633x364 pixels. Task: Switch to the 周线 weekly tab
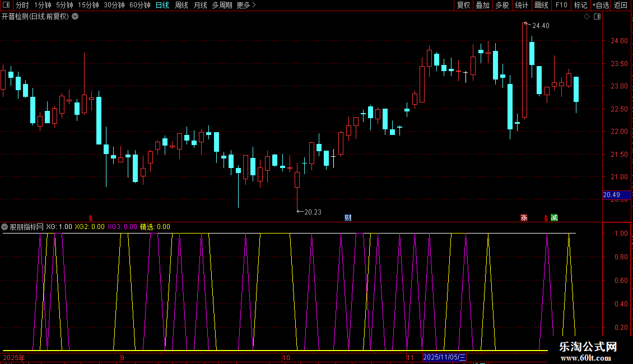tap(181, 5)
